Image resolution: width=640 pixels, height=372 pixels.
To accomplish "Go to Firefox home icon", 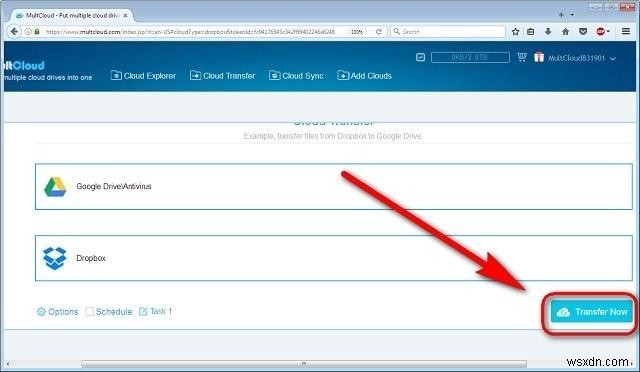I will pyautogui.click(x=565, y=31).
